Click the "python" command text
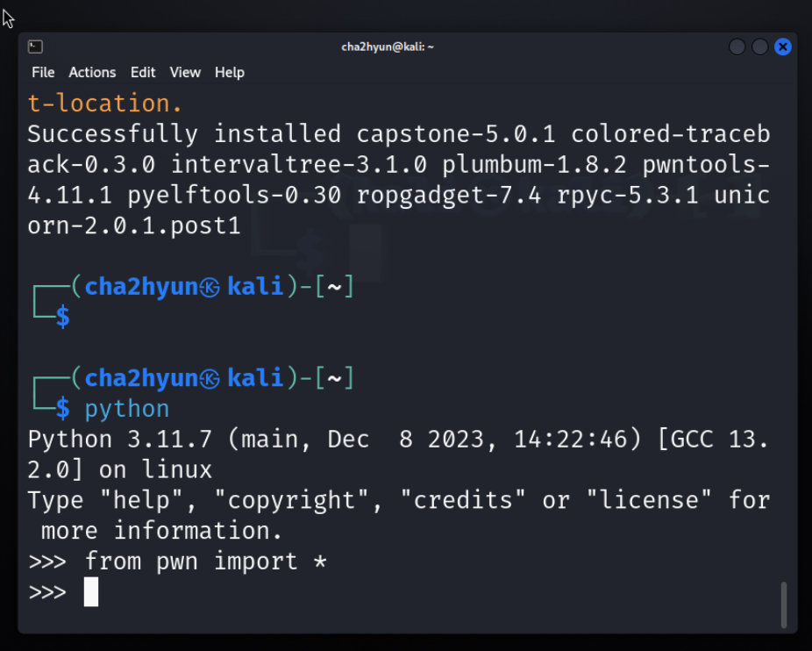 127,409
